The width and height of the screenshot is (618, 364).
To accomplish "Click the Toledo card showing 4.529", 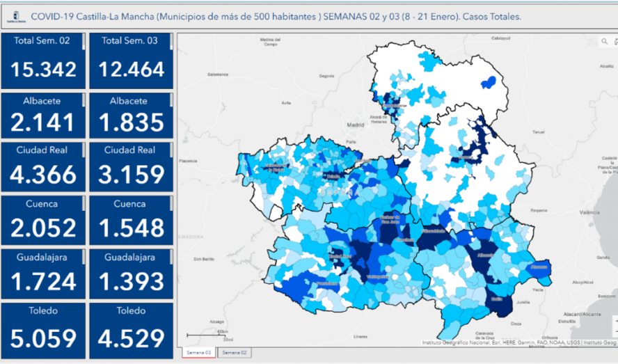I will 129,329.
